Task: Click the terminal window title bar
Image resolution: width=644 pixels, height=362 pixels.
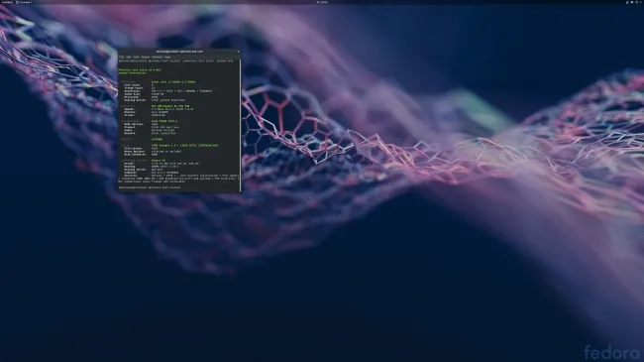Action: pyautogui.click(x=179, y=52)
